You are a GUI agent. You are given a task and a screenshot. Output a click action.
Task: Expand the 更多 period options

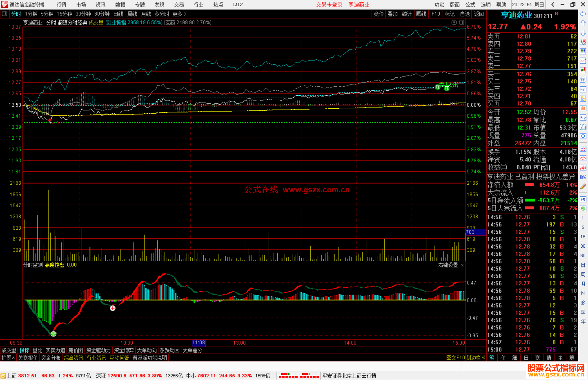click(179, 14)
